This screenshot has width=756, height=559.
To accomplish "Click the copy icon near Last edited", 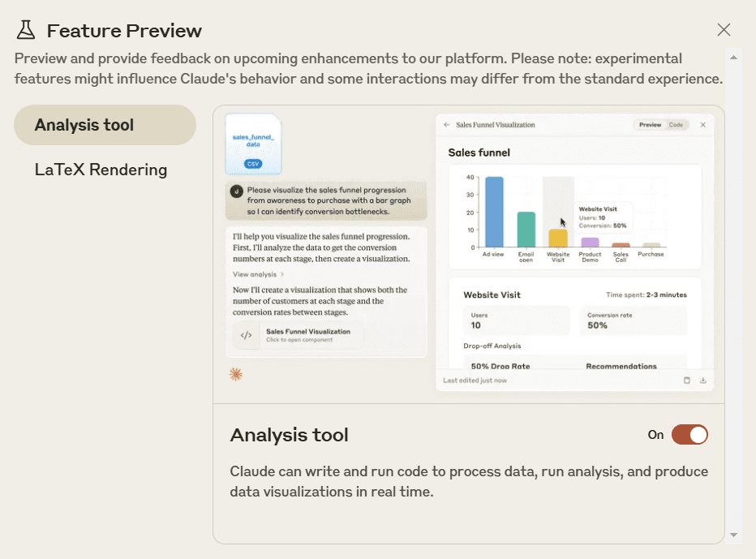I will click(686, 380).
